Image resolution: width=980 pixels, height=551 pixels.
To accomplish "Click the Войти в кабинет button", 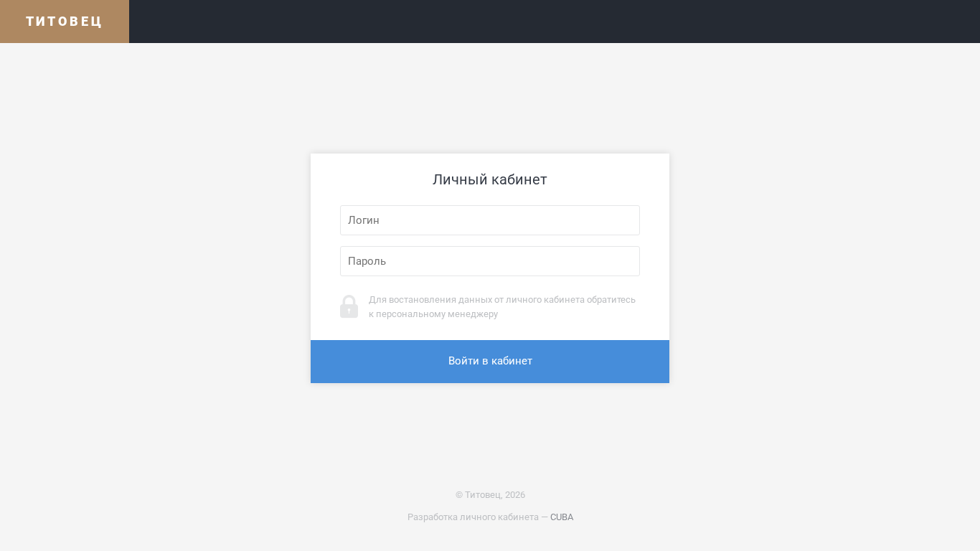I will (490, 362).
